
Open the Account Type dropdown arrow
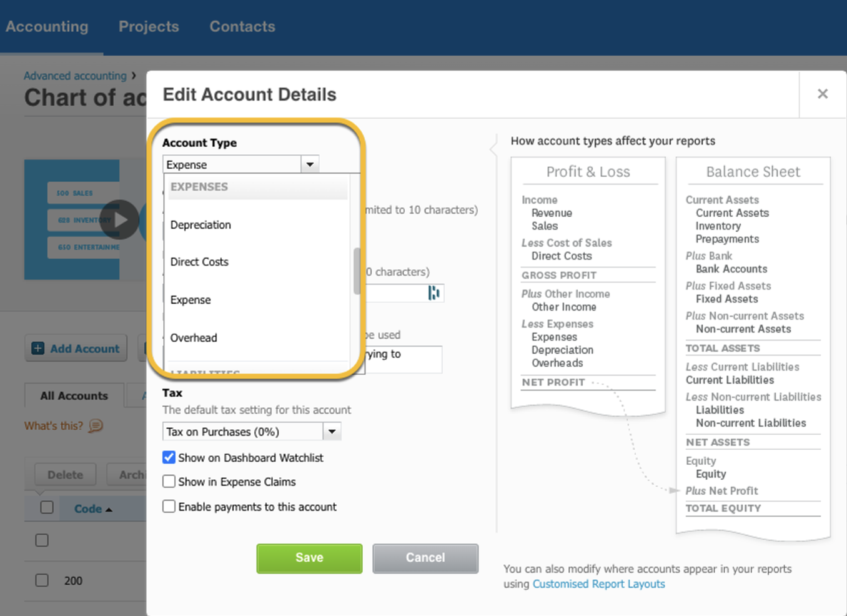pos(310,164)
